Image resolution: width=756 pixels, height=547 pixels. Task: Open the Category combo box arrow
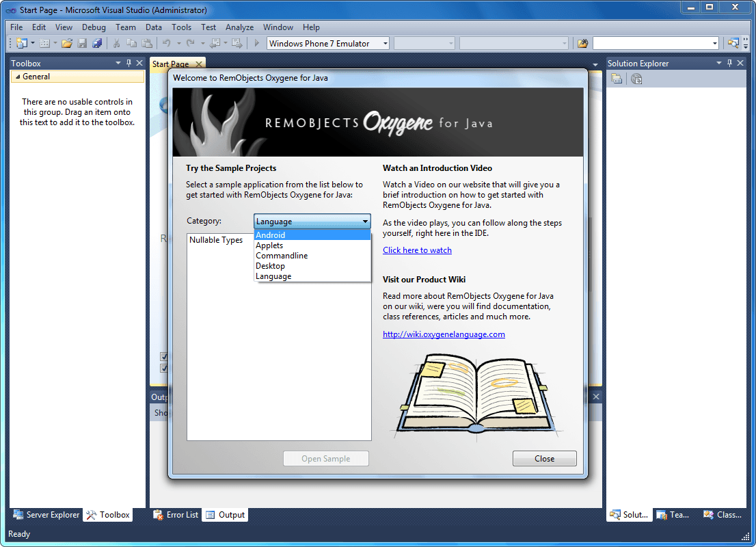click(x=365, y=222)
